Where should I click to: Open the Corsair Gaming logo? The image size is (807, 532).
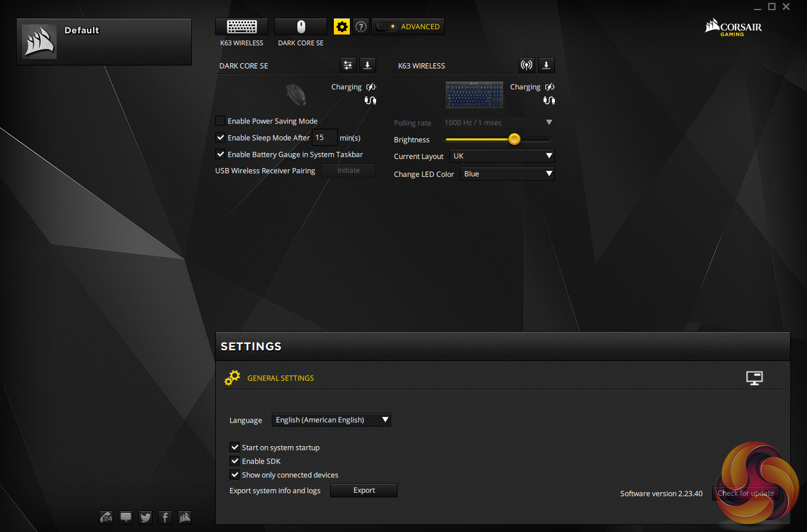(733, 27)
